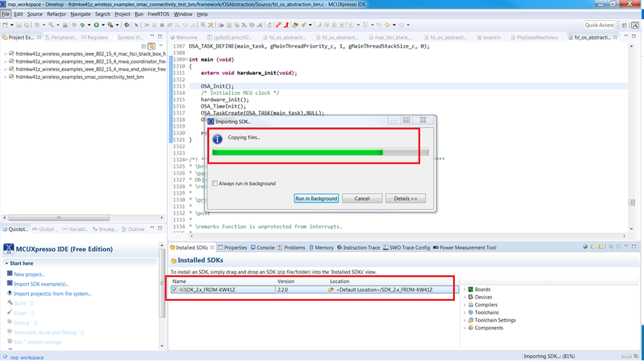Click the Debug bug icon in toolbar
644x361 pixels.
click(83, 25)
